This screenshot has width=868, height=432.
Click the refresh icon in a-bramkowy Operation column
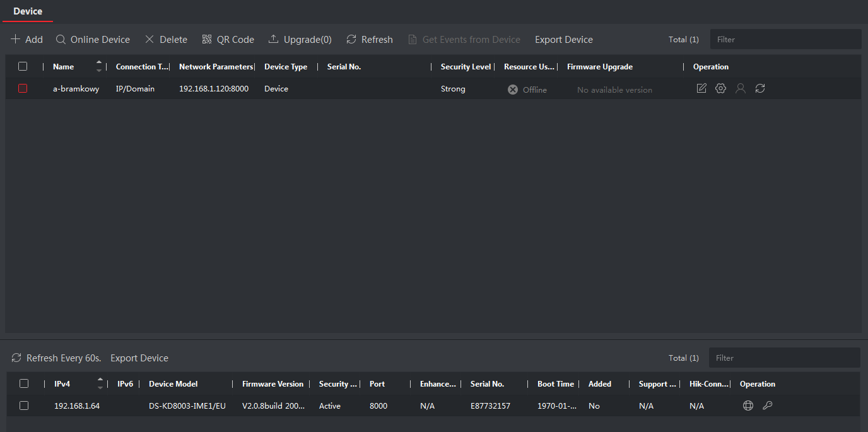(x=760, y=89)
